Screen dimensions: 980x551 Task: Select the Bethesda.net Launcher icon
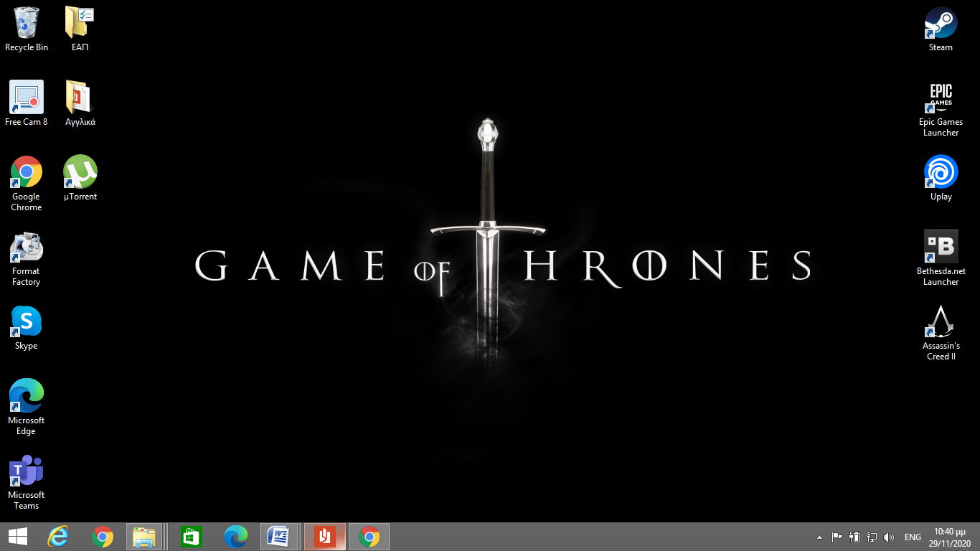pyautogui.click(x=941, y=248)
